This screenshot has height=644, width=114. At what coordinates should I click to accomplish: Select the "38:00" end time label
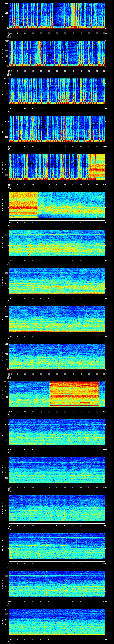tap(105, 336)
